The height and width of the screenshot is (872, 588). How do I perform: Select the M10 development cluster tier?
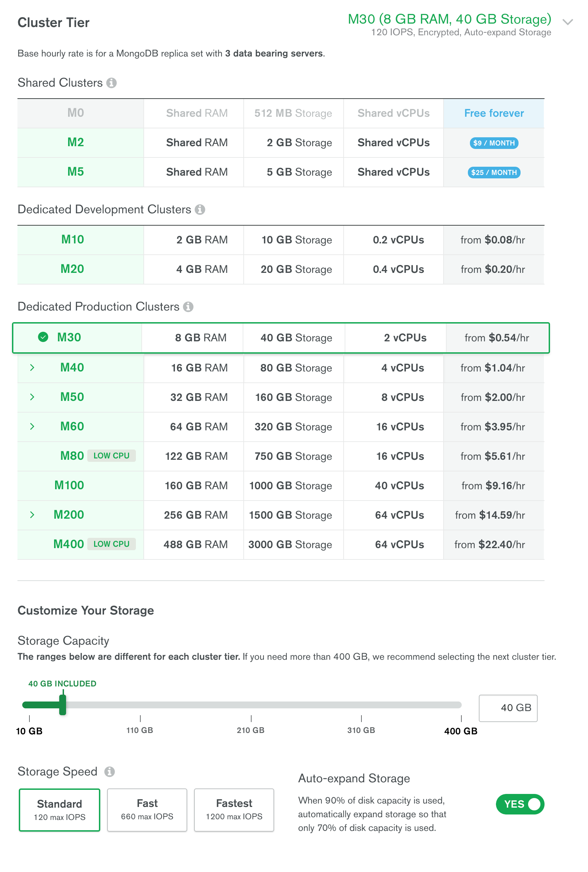click(73, 240)
